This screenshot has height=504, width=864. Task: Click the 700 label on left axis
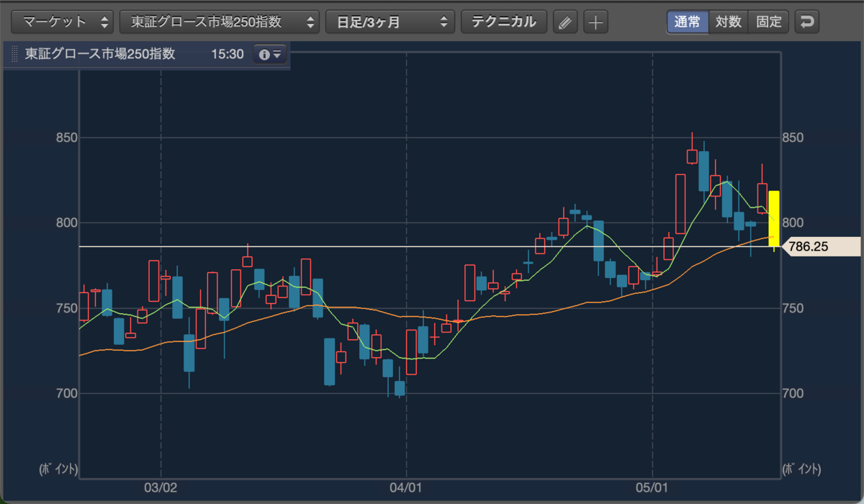(66, 394)
